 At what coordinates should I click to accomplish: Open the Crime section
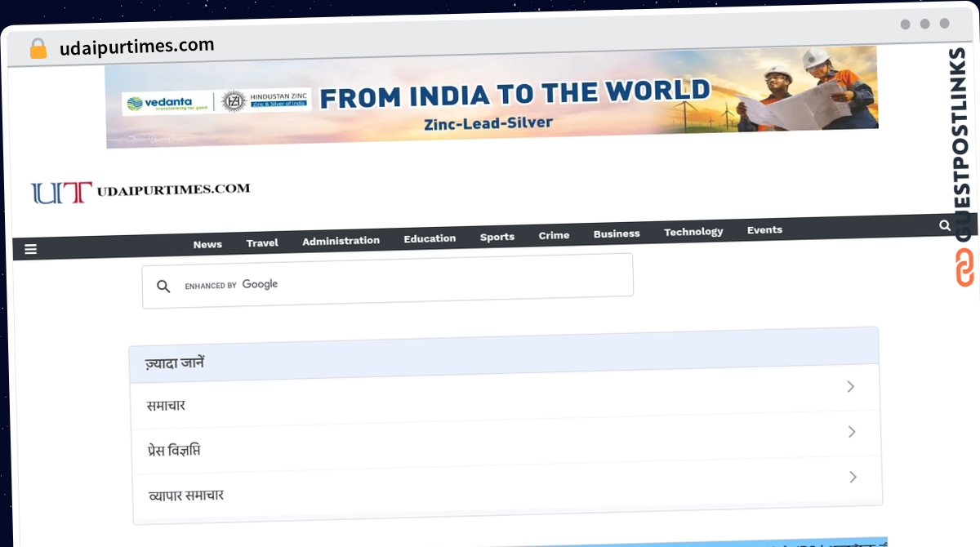pyautogui.click(x=554, y=235)
